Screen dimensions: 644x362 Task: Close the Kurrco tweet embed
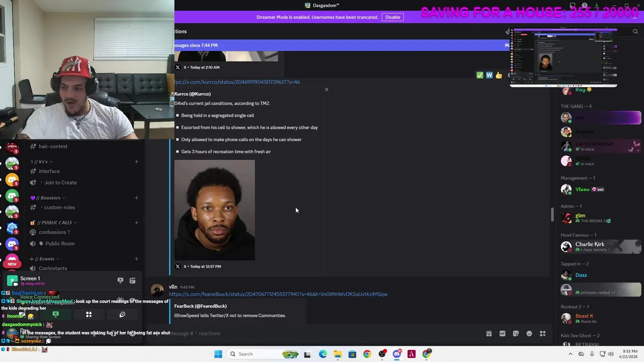tap(327, 89)
